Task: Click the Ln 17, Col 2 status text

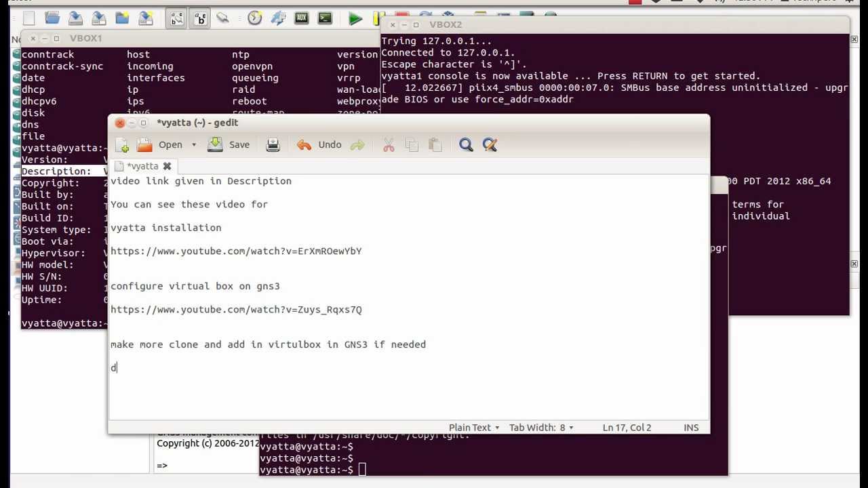Action: [627, 428]
